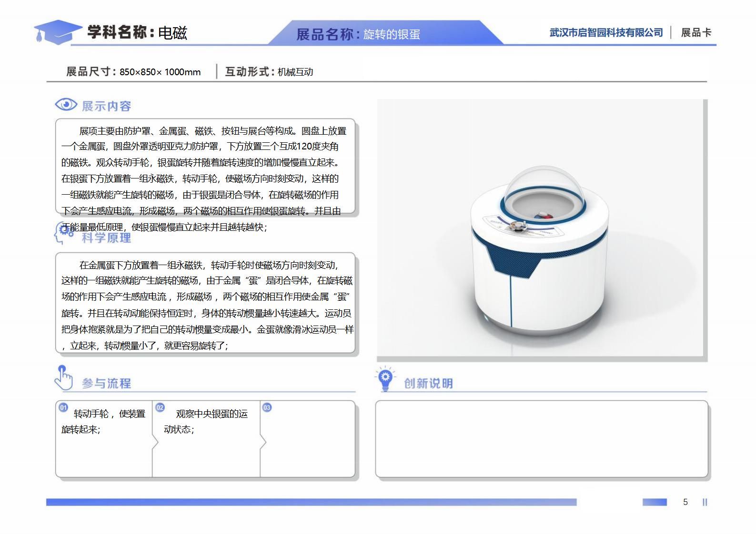This screenshot has height=534, width=756.
Task: Click the 展示内容 description text box
Action: pos(205,166)
